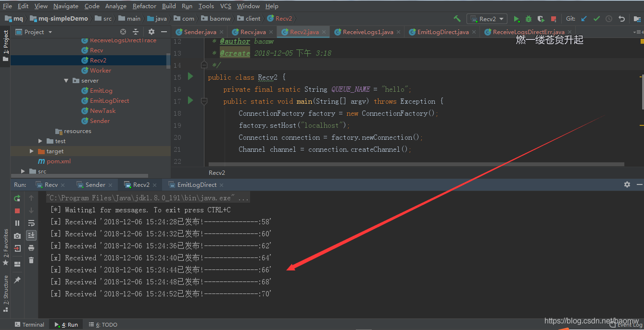Hide the Project panel

[164, 32]
